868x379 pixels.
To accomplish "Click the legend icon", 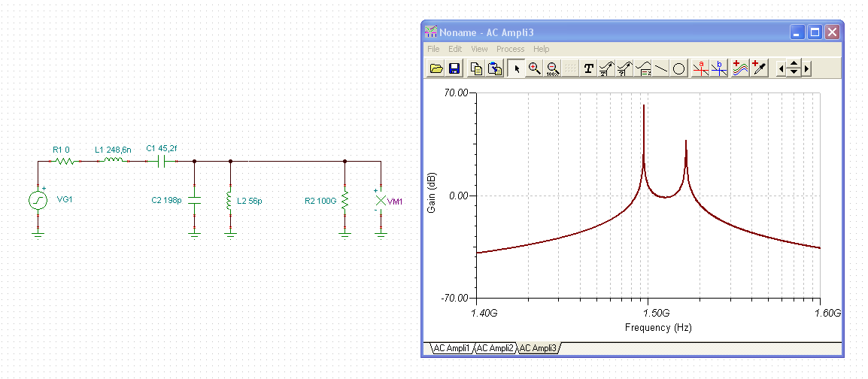I will click(x=643, y=68).
